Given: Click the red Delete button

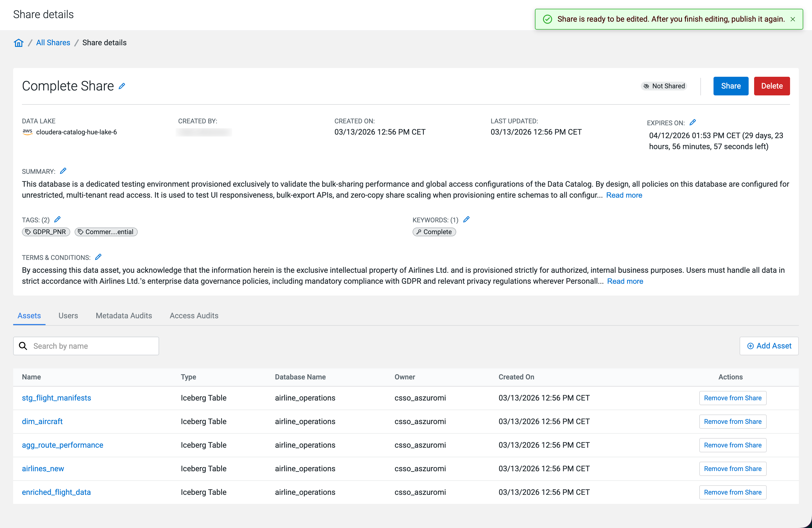Looking at the screenshot, I should 771,86.
